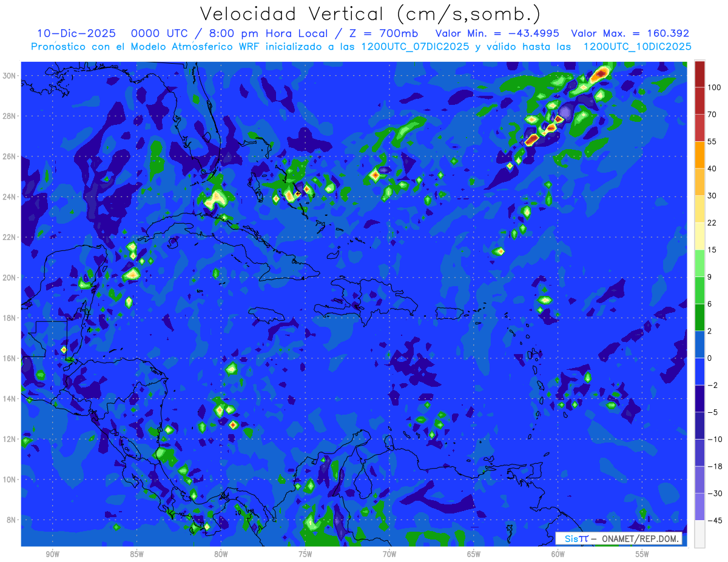Screen dimensions: 728x562
Task: Select the navy segment between -5 and -2
Action: [x=699, y=398]
